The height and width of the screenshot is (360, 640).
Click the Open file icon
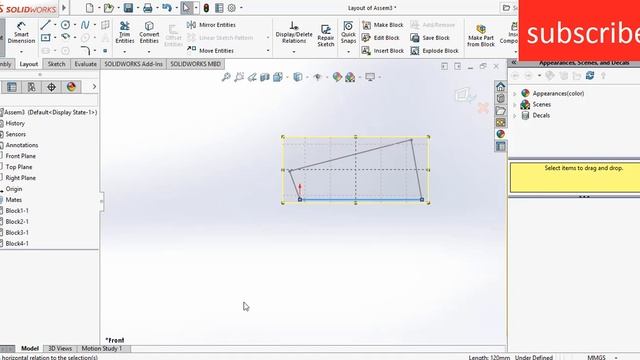[109, 8]
